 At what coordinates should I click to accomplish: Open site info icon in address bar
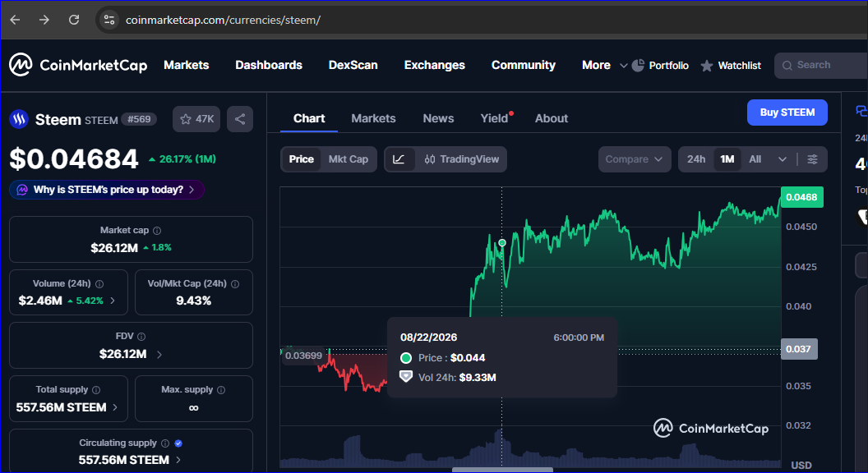(x=109, y=20)
